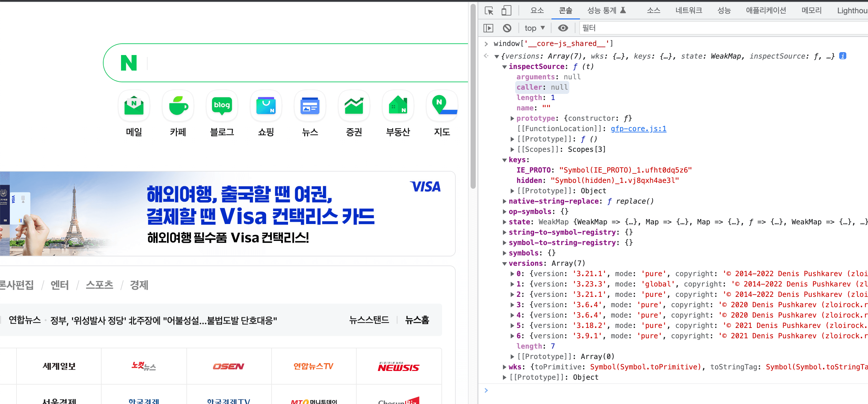Click inside the 필터 filter field

(640, 28)
